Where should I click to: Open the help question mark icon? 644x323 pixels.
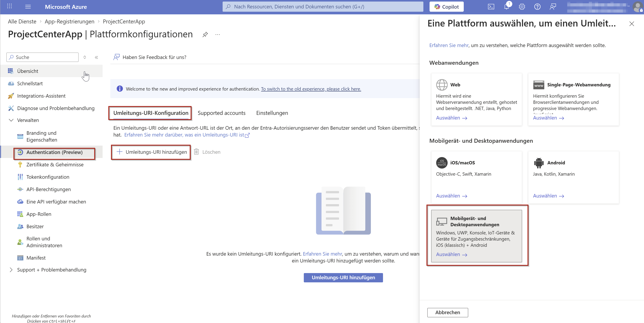click(x=537, y=7)
